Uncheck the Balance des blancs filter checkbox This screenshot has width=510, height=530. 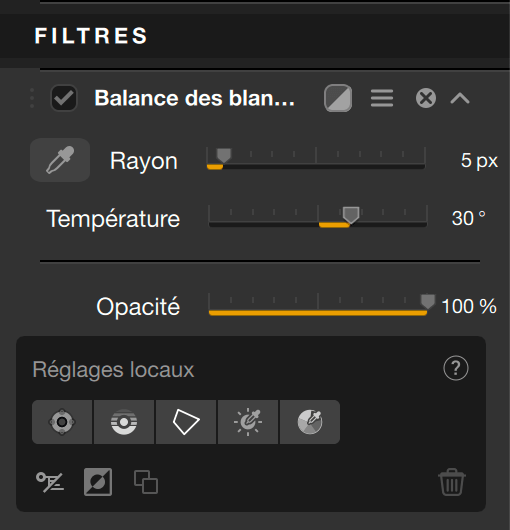click(64, 98)
